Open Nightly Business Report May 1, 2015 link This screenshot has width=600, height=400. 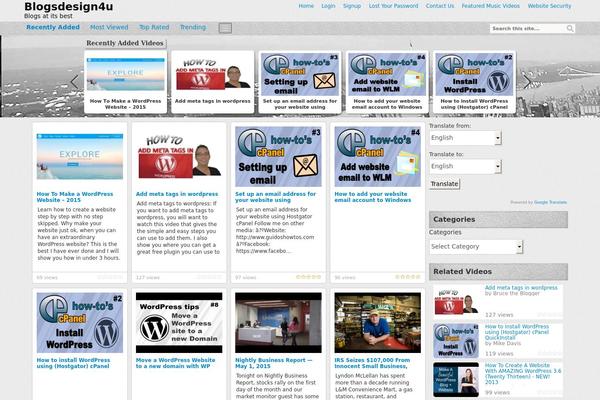pos(274,363)
